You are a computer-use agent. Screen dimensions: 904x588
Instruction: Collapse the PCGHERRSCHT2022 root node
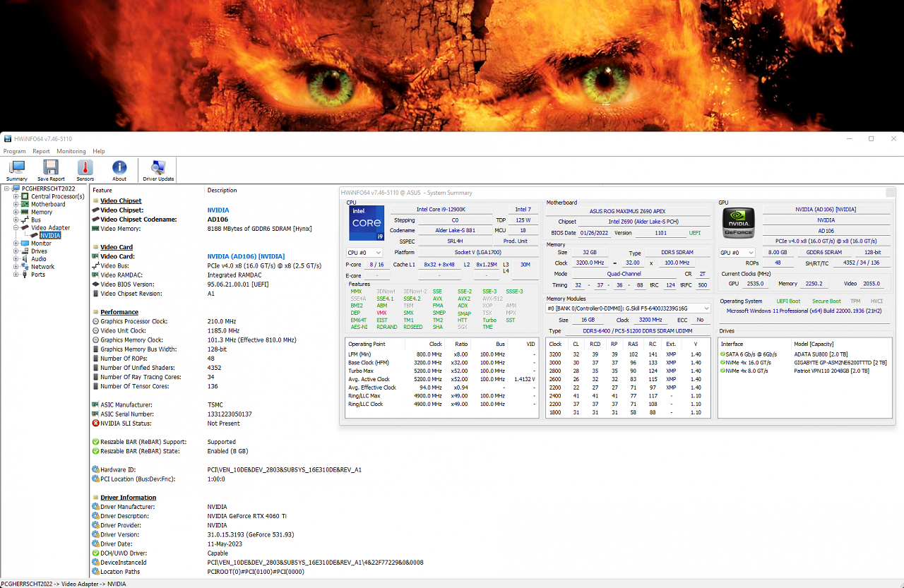tap(7, 189)
